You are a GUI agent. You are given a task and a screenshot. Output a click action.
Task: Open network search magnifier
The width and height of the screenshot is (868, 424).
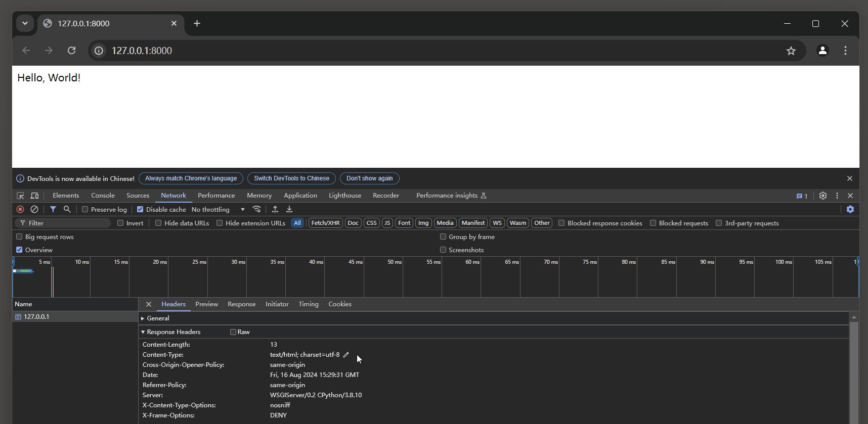[x=67, y=209]
